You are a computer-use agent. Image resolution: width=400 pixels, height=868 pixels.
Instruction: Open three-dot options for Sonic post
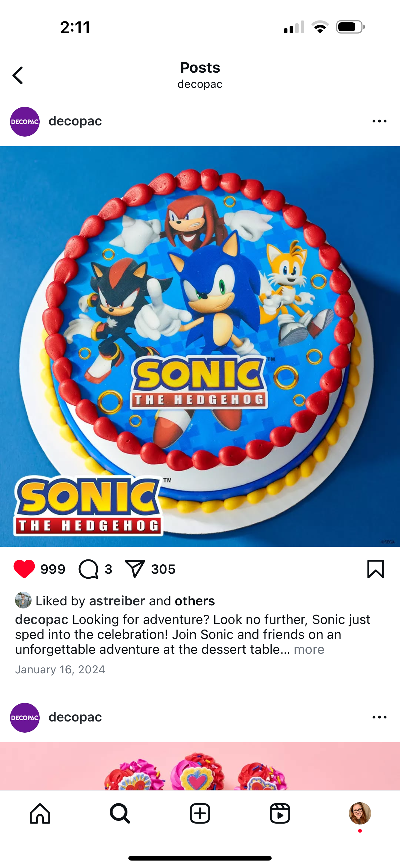point(380,121)
